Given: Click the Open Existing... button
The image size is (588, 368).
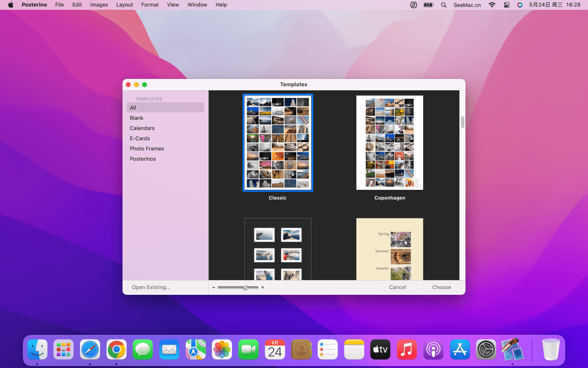Looking at the screenshot, I should 151,287.
